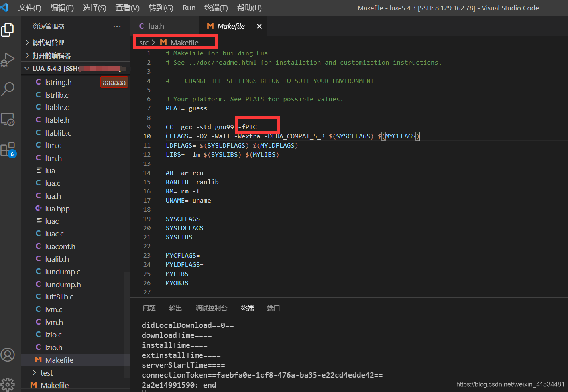Click the explorer file list scrollbar

click(x=127, y=324)
